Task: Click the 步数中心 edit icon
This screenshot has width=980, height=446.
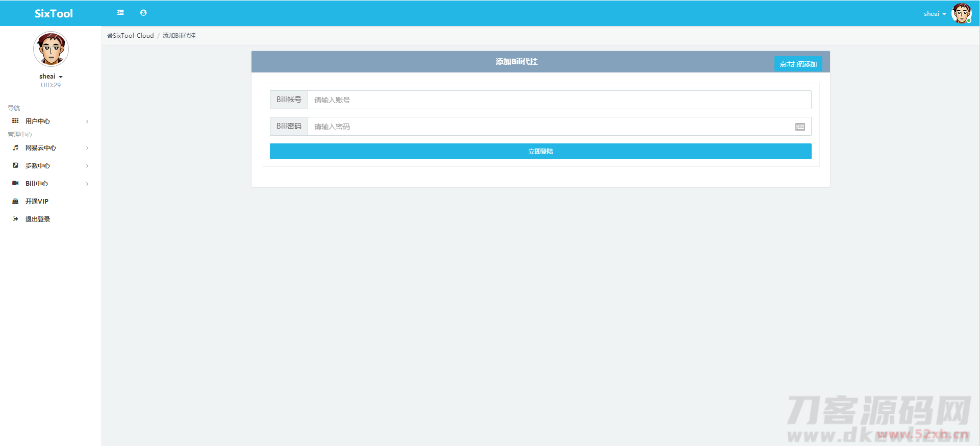Action: (x=15, y=165)
